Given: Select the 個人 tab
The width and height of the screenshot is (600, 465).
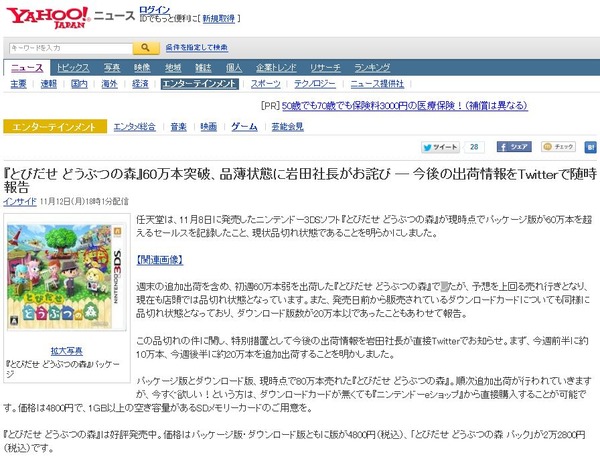Looking at the screenshot, I should point(234,68).
